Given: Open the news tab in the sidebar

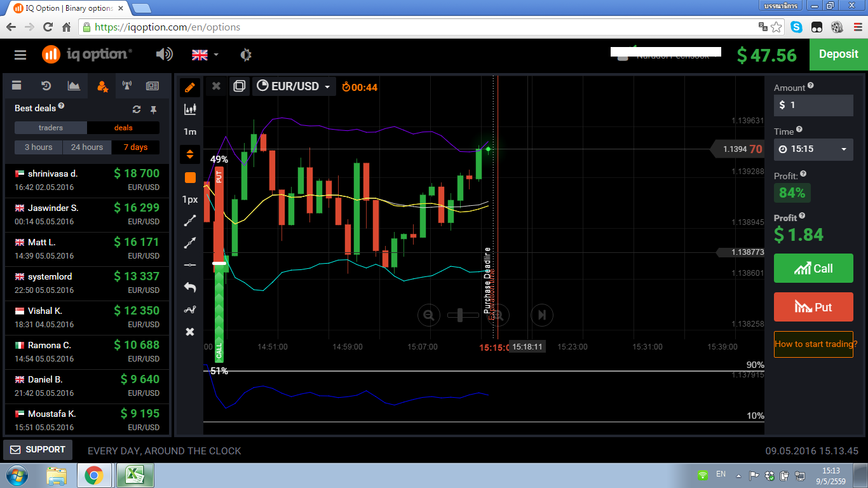Looking at the screenshot, I should click(153, 86).
